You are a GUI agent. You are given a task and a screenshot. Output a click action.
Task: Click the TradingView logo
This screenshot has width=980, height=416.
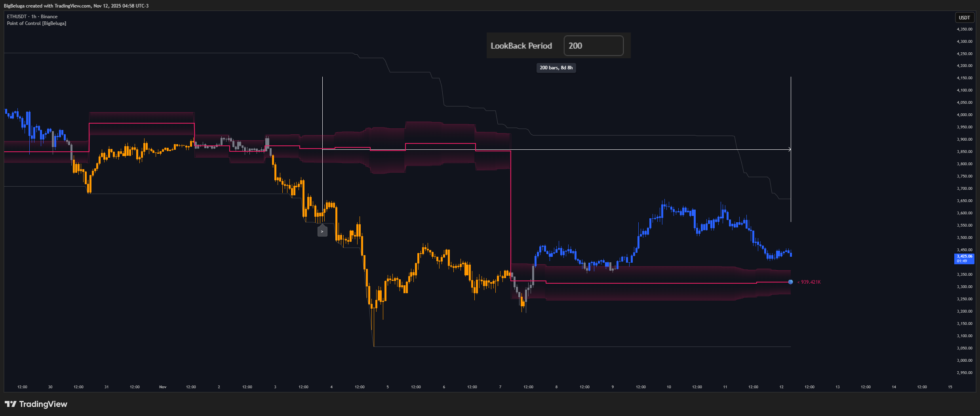(x=36, y=404)
